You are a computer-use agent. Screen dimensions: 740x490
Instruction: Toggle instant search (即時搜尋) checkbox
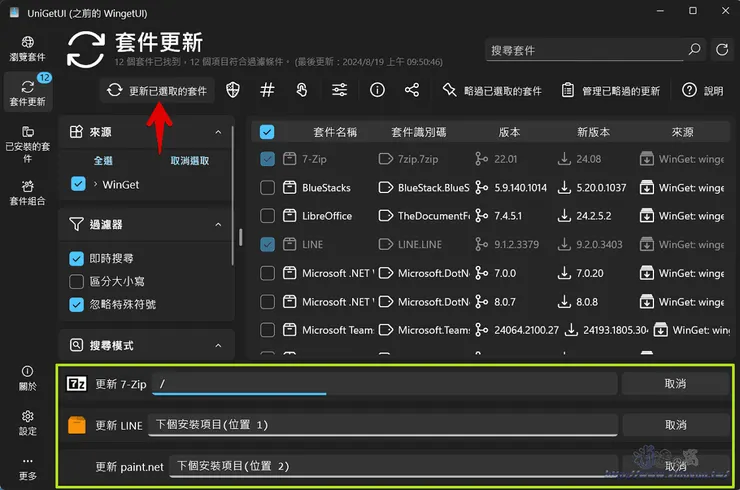[x=76, y=258]
